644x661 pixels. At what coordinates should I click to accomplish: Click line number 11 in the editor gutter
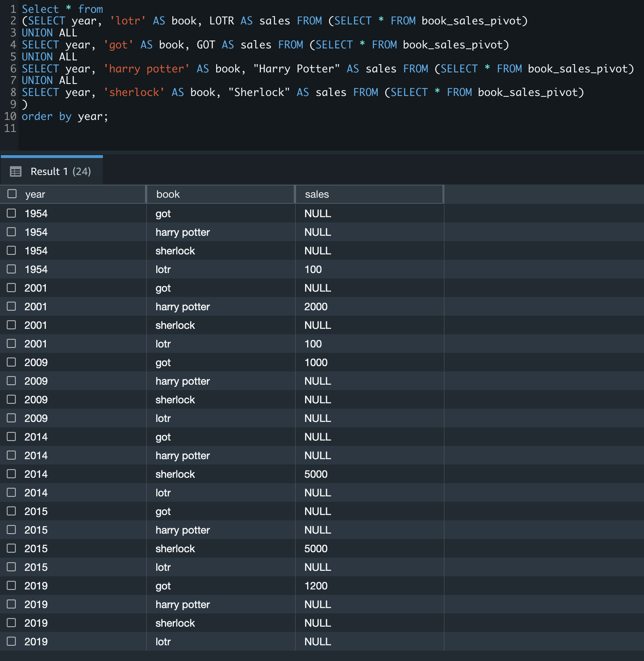point(10,129)
